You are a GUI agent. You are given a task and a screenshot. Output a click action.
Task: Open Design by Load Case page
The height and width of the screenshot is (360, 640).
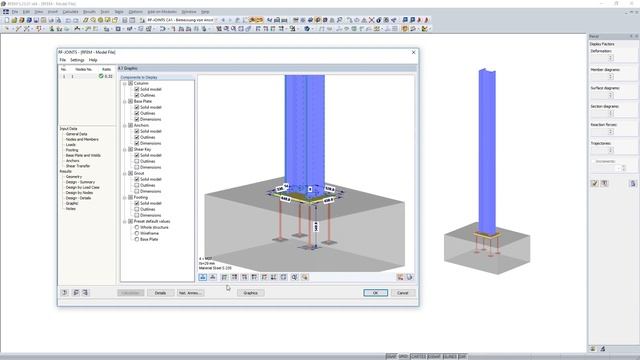[x=82, y=187]
